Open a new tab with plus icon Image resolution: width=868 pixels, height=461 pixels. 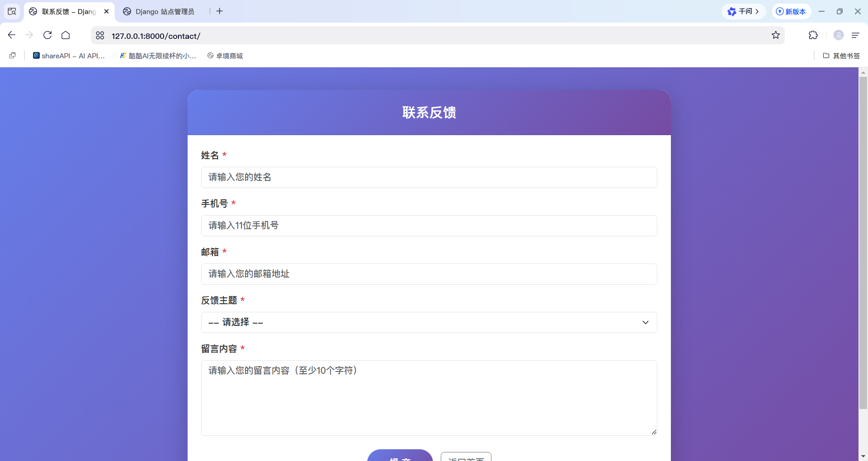coord(220,11)
